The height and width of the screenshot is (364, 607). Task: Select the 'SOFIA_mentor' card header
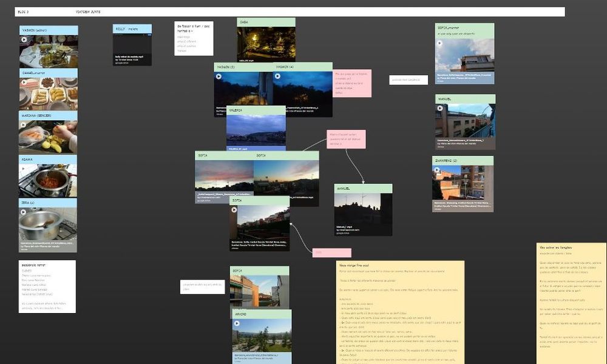pyautogui.click(x=464, y=30)
